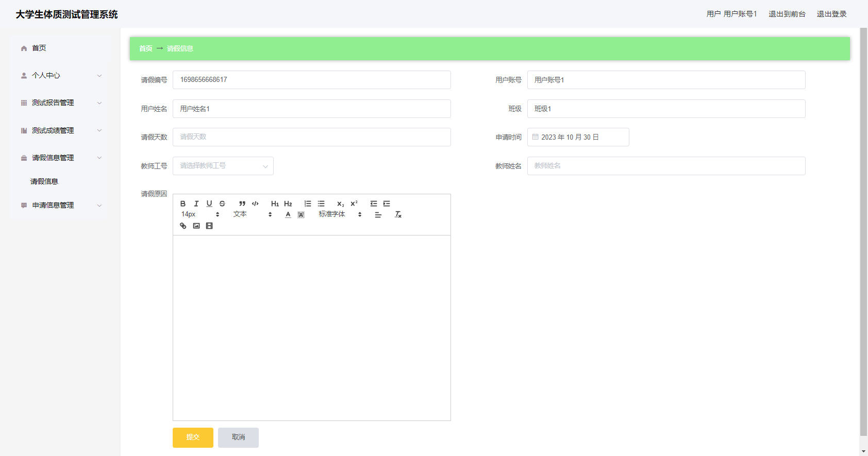Create an ordered numbered list
This screenshot has height=456, width=868.
[308, 204]
